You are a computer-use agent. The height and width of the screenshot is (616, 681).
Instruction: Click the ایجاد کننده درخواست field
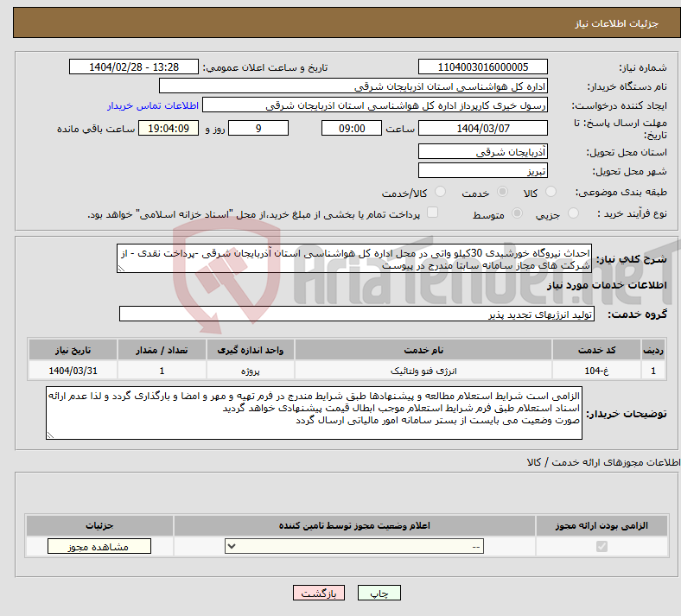coord(375,105)
